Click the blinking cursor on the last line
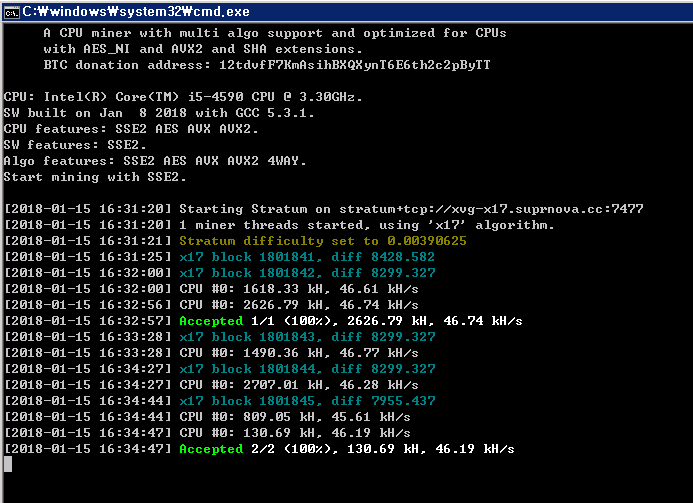The width and height of the screenshot is (693, 503). pos(8,464)
